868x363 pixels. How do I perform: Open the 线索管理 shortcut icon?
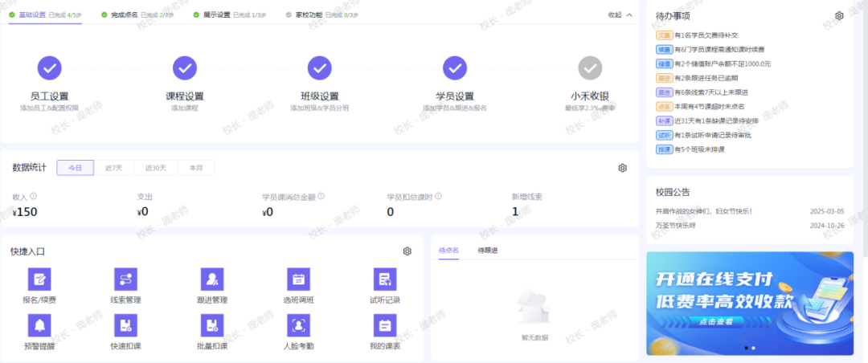click(125, 279)
